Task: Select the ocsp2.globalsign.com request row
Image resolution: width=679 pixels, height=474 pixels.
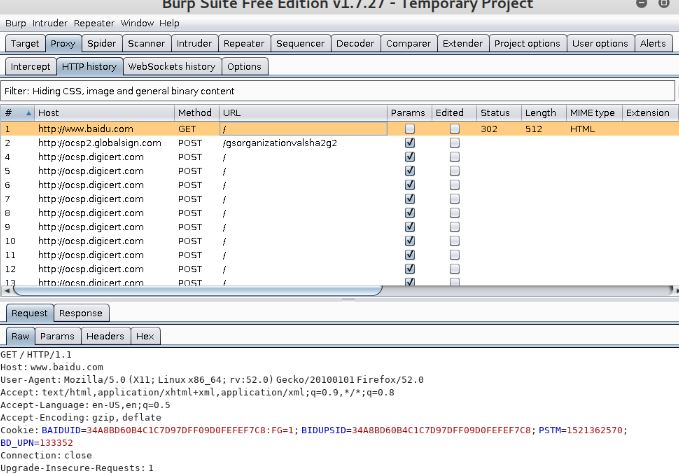Action: [340, 143]
